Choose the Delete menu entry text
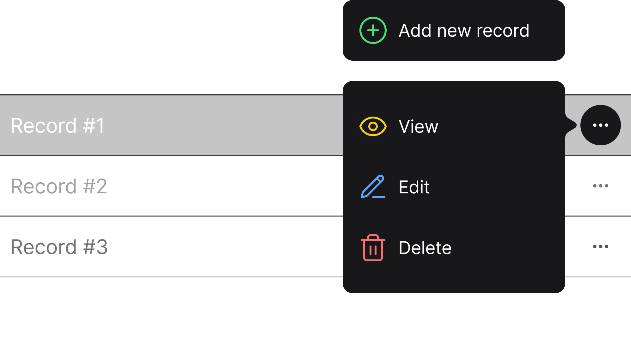 tap(425, 248)
